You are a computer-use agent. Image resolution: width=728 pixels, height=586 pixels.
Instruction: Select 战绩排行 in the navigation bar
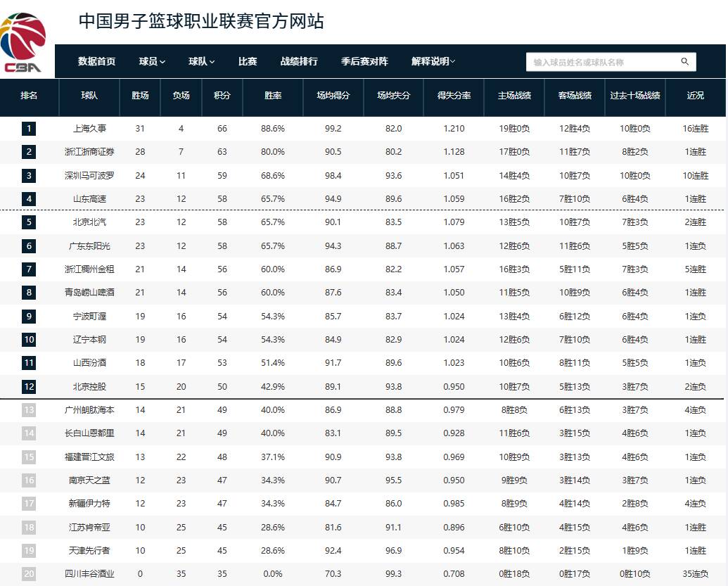point(299,62)
